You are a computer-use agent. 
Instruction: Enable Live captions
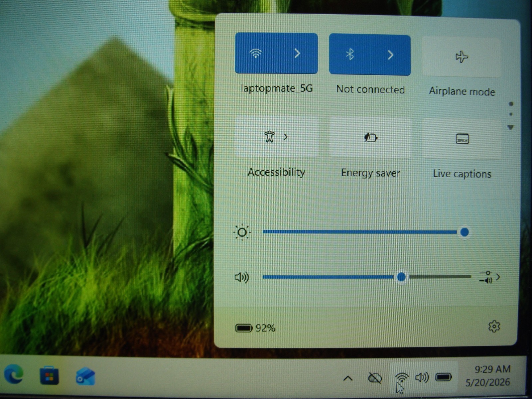[x=462, y=139]
